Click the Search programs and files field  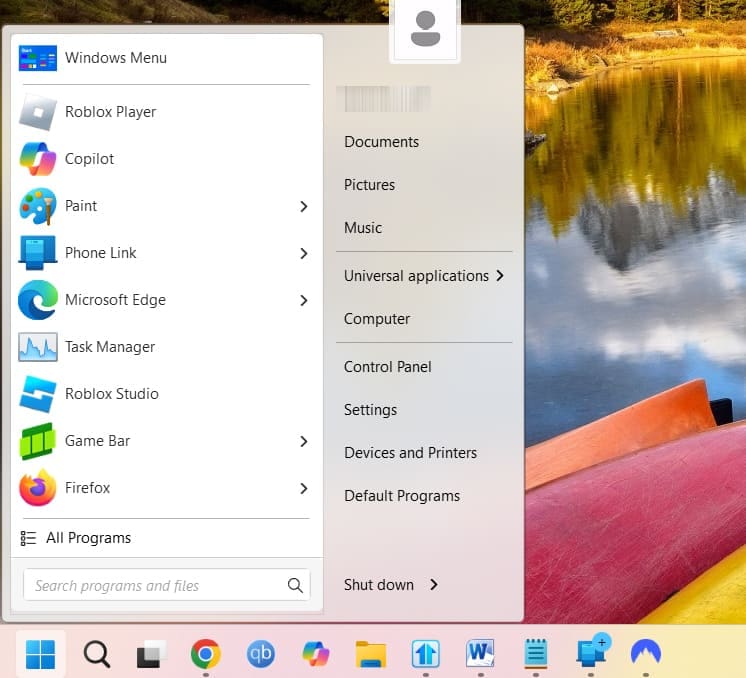[155, 586]
